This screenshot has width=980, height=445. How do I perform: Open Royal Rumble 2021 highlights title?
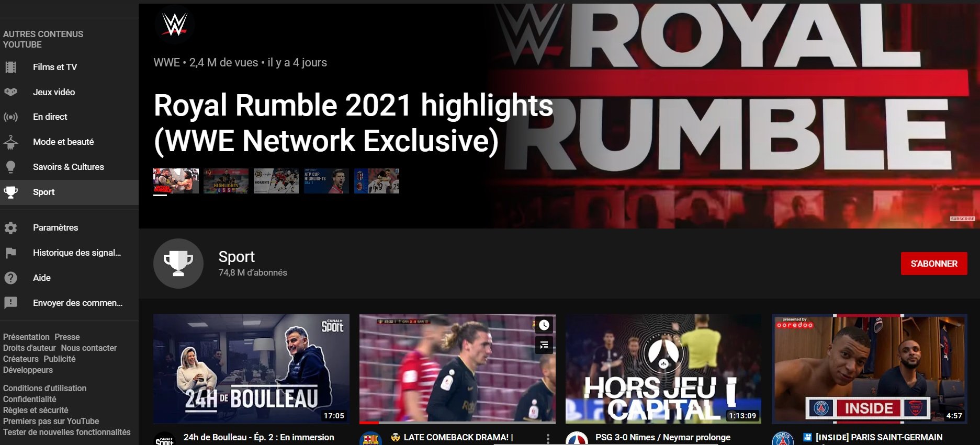tap(353, 123)
